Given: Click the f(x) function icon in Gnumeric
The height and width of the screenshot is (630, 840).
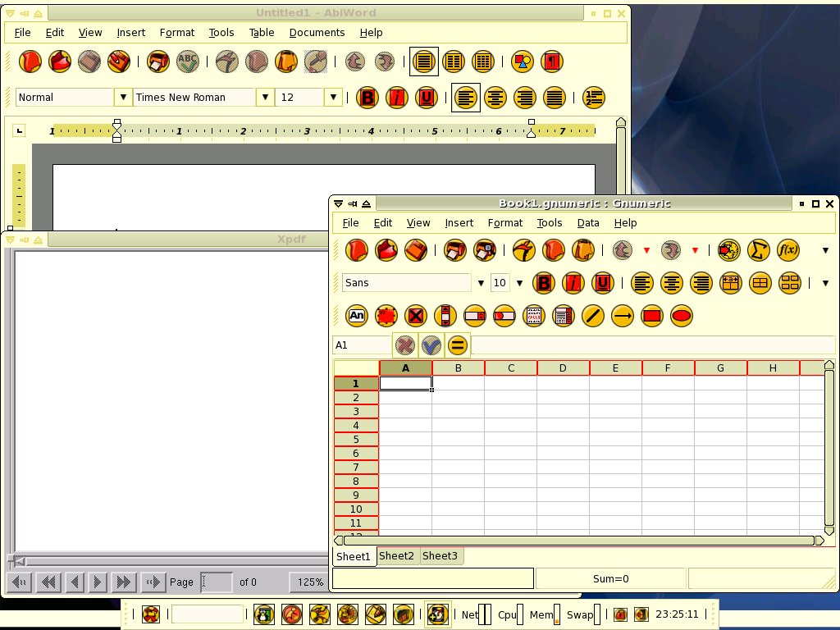Looking at the screenshot, I should [788, 250].
